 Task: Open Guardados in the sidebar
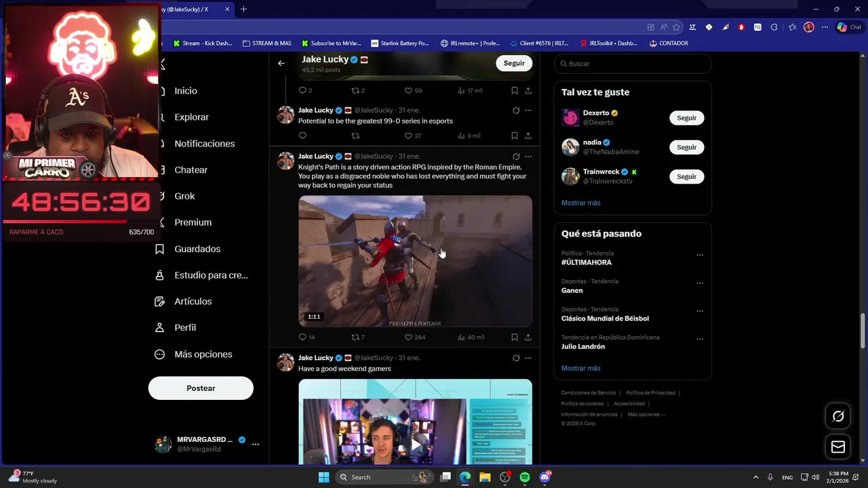[x=197, y=249]
